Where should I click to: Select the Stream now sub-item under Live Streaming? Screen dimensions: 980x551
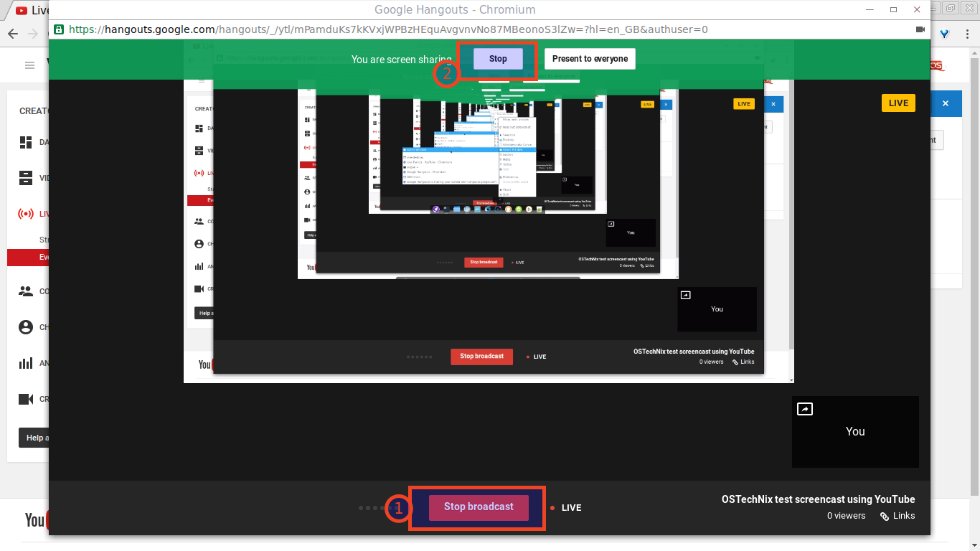pos(44,240)
